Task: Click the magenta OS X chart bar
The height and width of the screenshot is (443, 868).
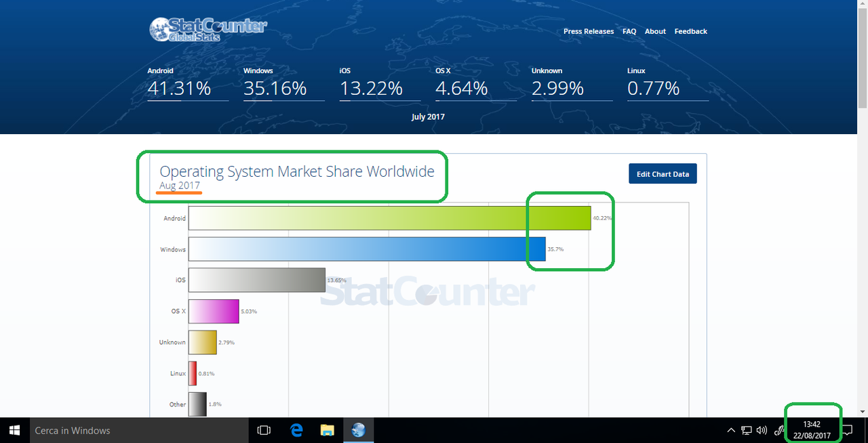Action: [x=214, y=312]
